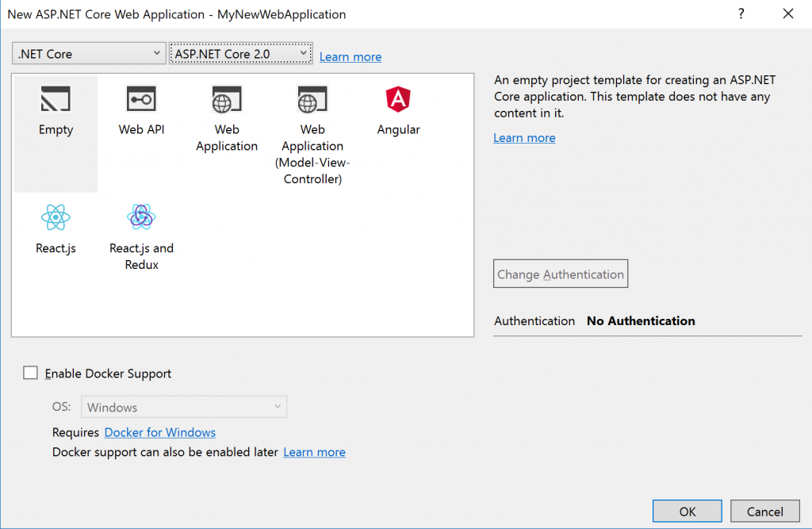Select the React.js project template
The image size is (812, 529).
pos(56,226)
